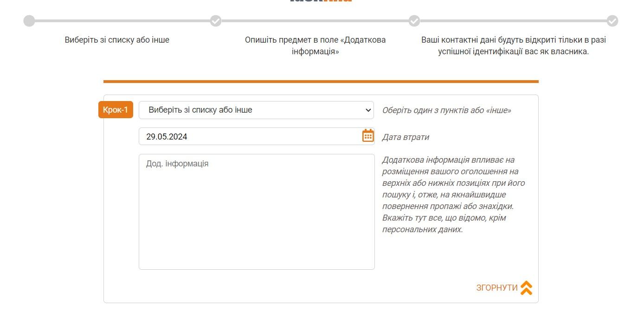
Task: Click the rightmost checkmark progress icon
Action: tap(613, 21)
